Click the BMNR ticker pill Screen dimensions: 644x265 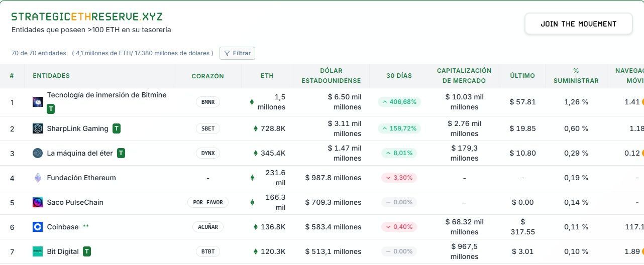point(207,102)
